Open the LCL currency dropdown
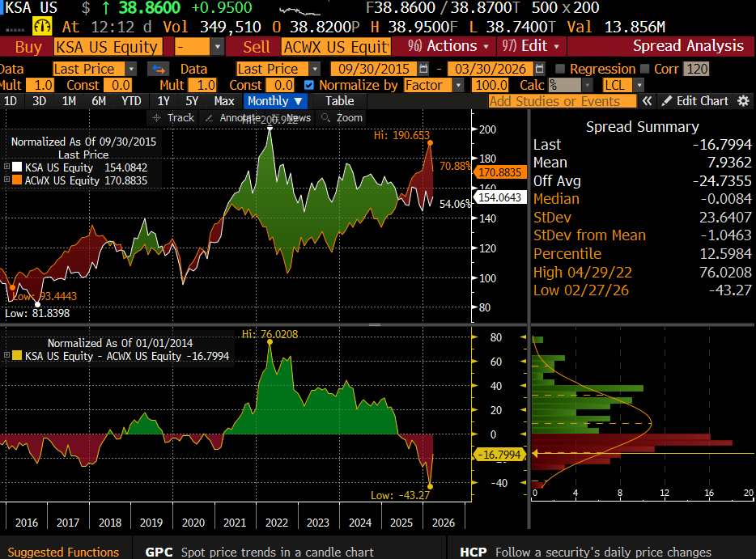 click(618, 85)
